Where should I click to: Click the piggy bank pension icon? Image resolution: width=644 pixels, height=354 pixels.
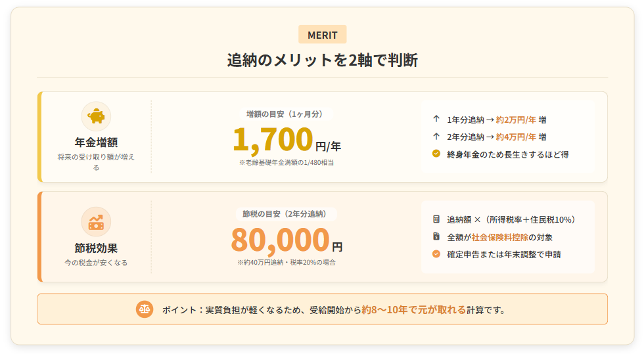96,116
